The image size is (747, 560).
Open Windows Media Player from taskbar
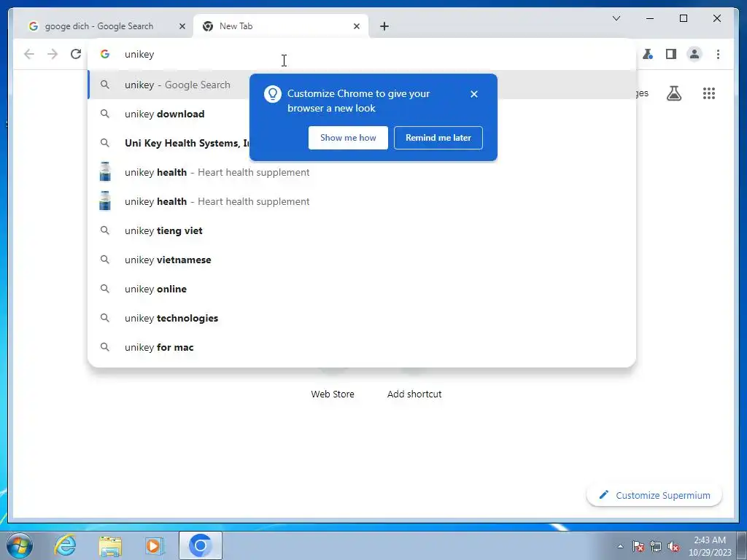pos(154,545)
